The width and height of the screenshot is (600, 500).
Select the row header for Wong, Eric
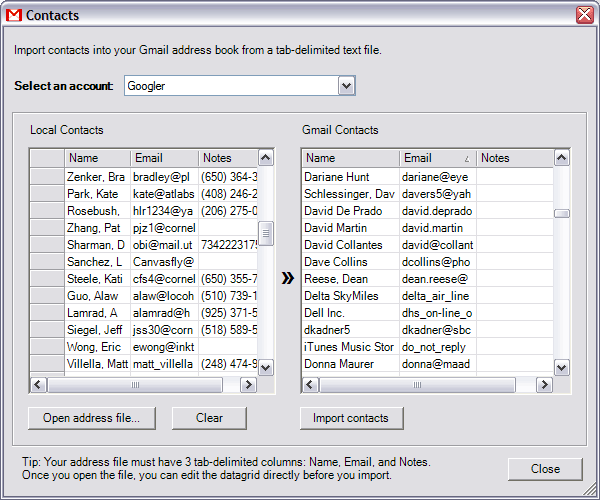(47, 347)
